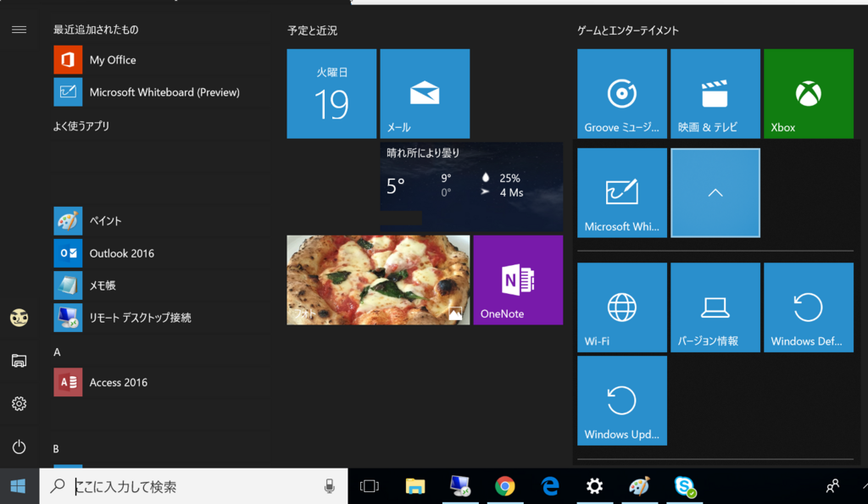Screen dimensions: 868x504
Task: Open the 映画 & テレビ tile
Action: pos(715,93)
